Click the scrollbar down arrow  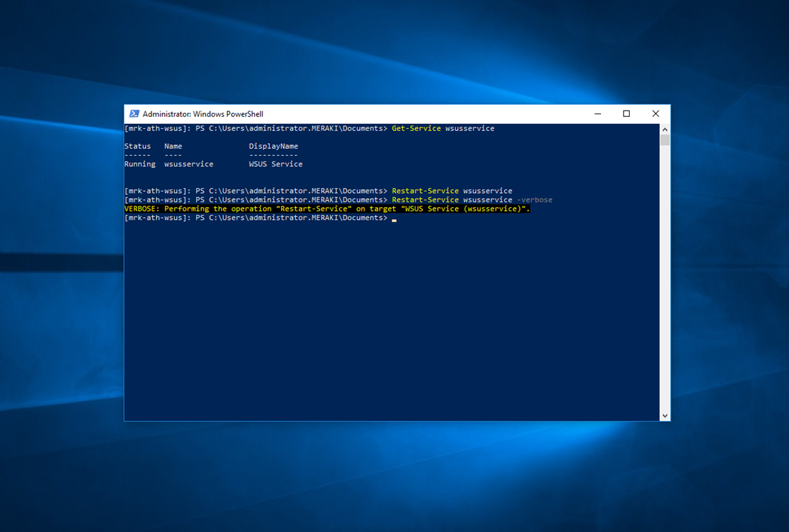pos(664,415)
